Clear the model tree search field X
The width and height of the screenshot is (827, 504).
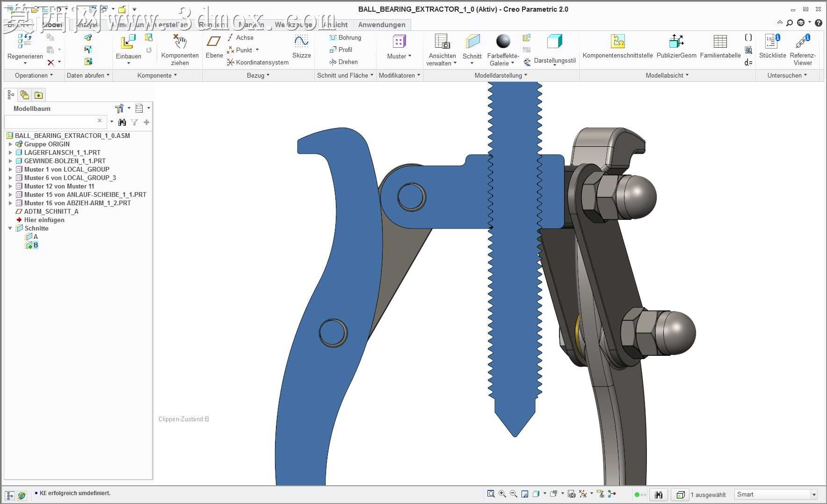pyautogui.click(x=100, y=121)
